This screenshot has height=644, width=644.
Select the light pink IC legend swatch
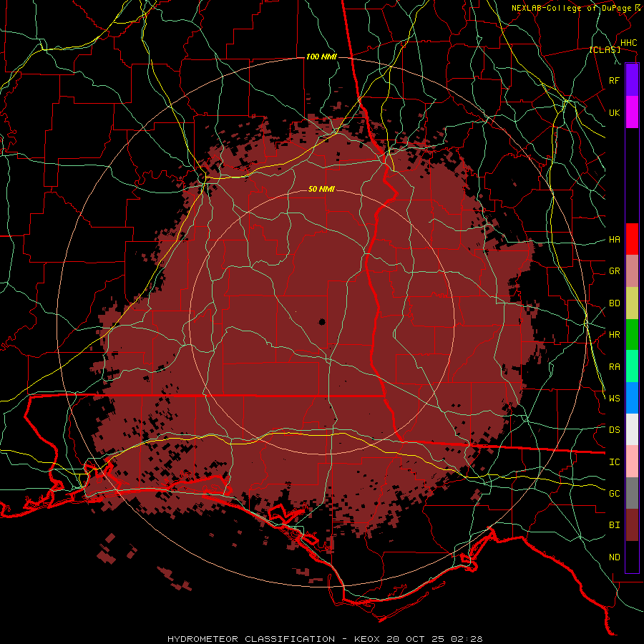tap(632, 462)
